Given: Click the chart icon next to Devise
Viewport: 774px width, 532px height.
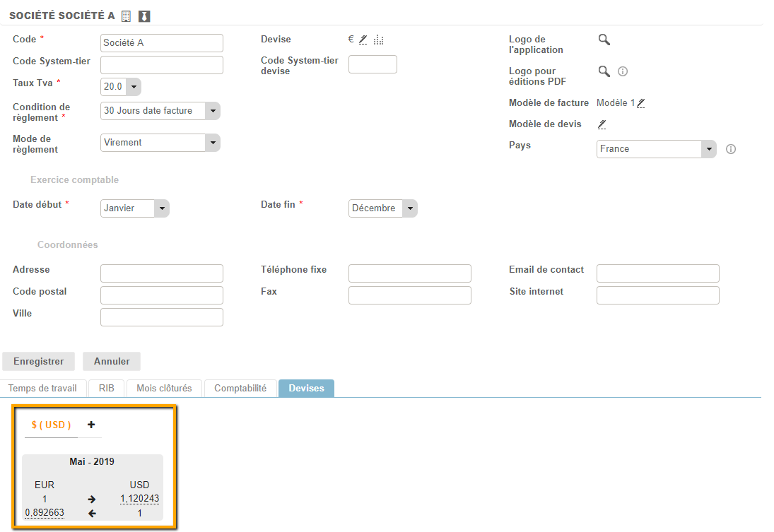Looking at the screenshot, I should (379, 40).
